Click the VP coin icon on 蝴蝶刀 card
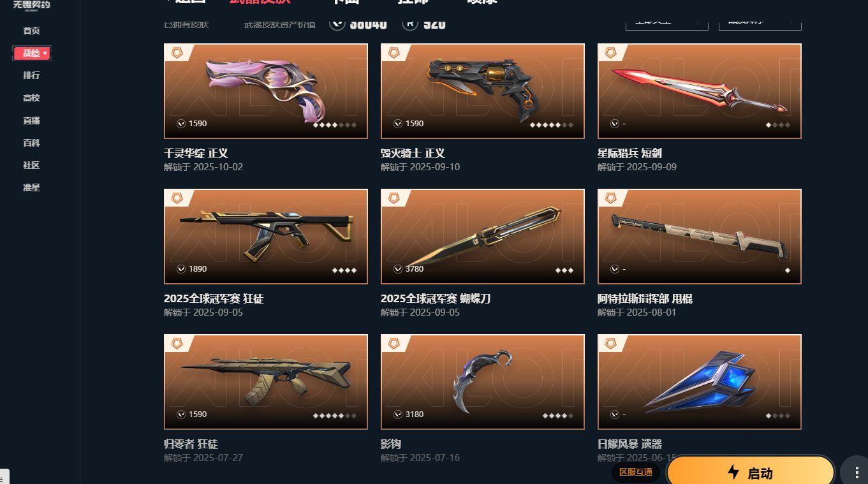The height and width of the screenshot is (484, 868). coord(398,269)
